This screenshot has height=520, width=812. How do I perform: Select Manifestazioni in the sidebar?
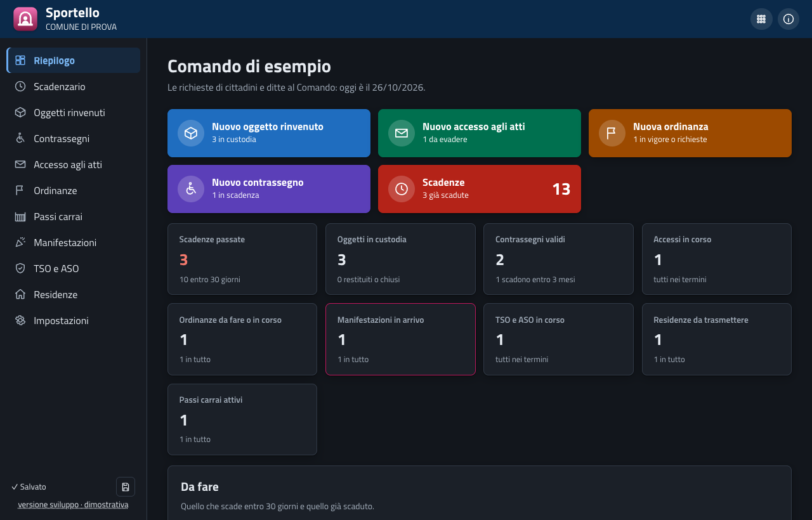click(74, 242)
